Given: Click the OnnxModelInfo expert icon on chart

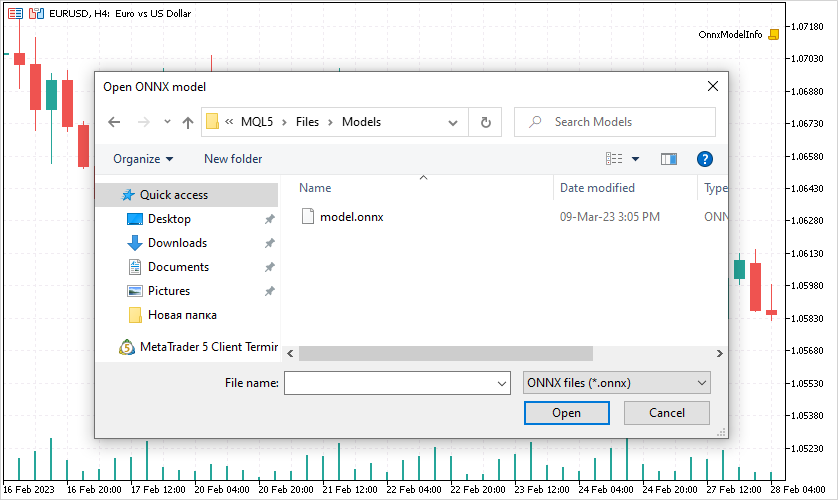Looking at the screenshot, I should point(773,34).
